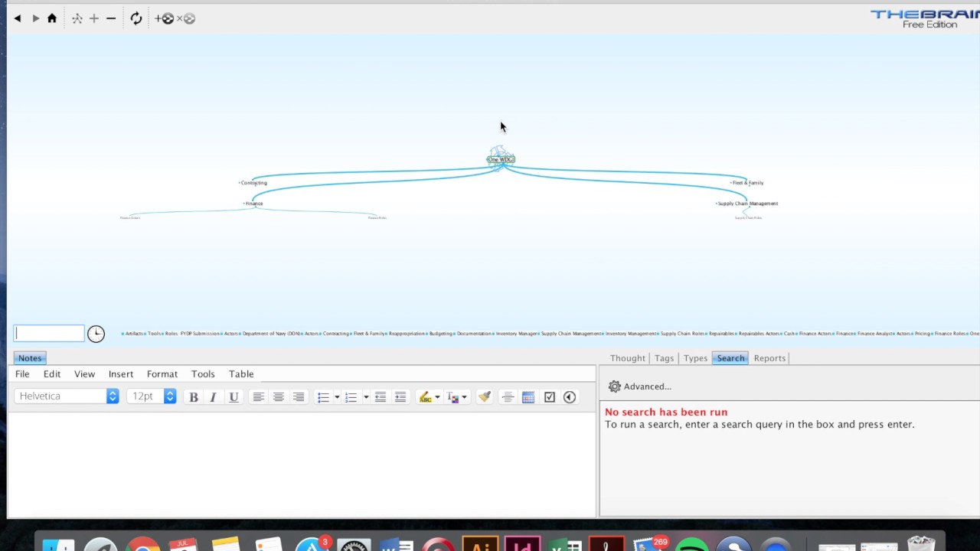980x551 pixels.
Task: Click the search input box
Action: click(49, 333)
